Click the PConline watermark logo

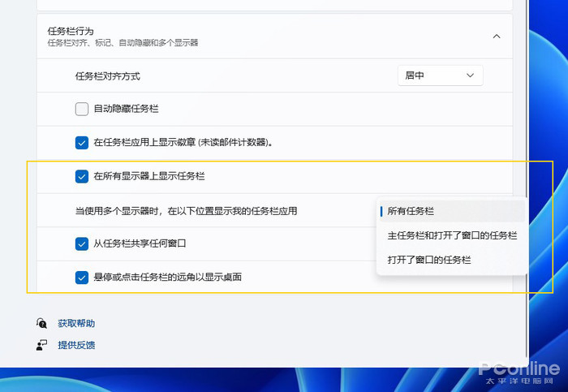(519, 369)
